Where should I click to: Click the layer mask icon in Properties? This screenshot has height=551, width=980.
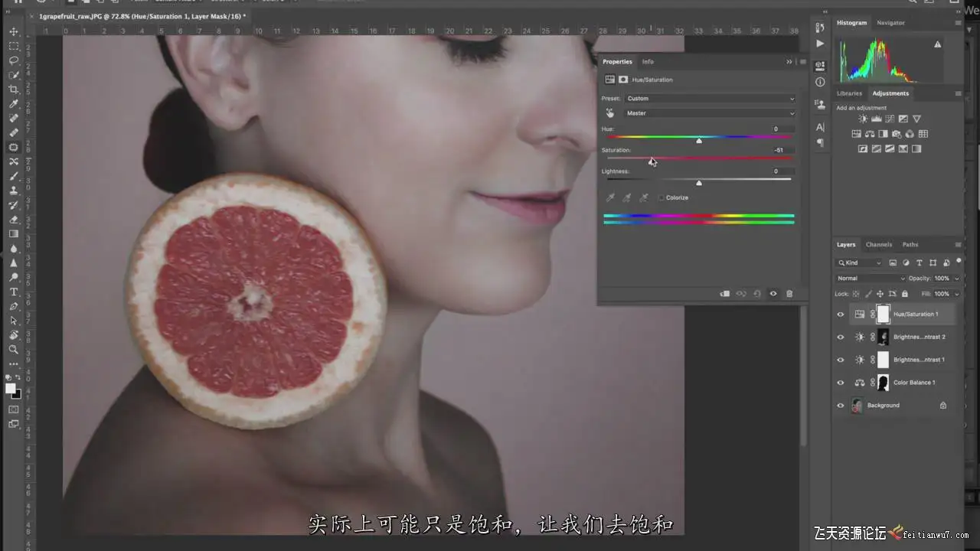click(623, 80)
